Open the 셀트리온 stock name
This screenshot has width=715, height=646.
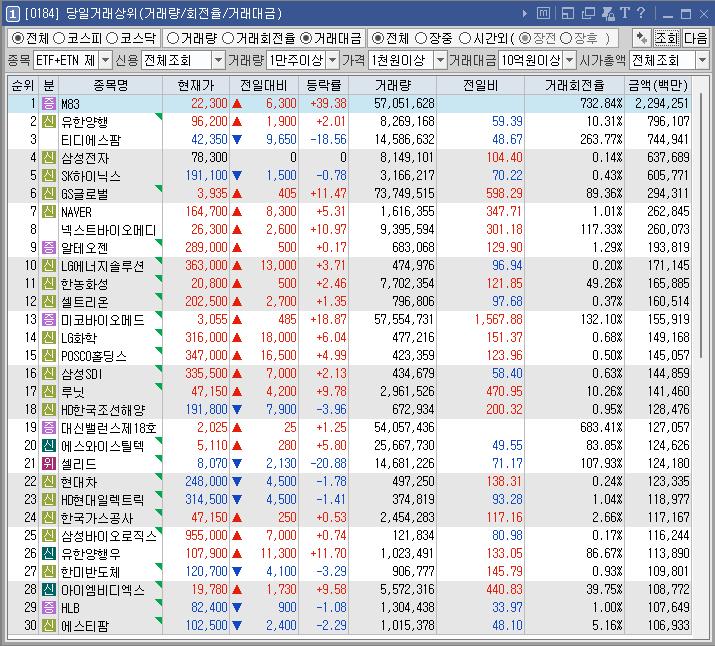[85, 302]
